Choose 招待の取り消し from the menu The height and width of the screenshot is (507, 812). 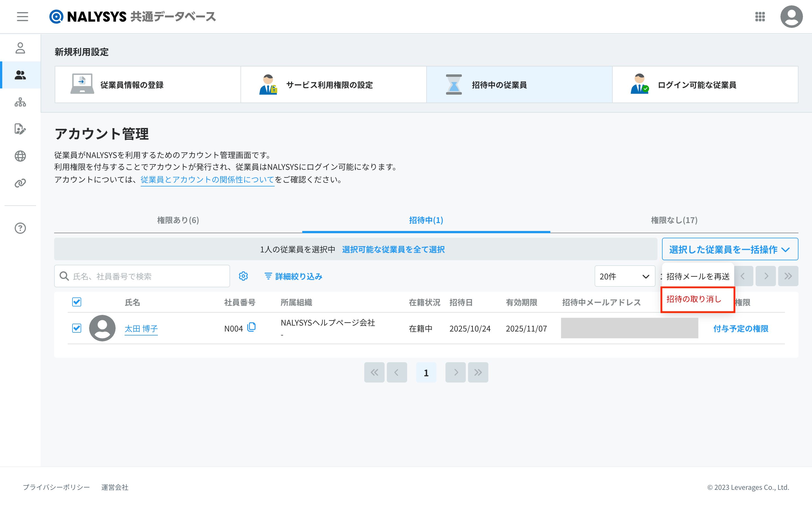(694, 299)
